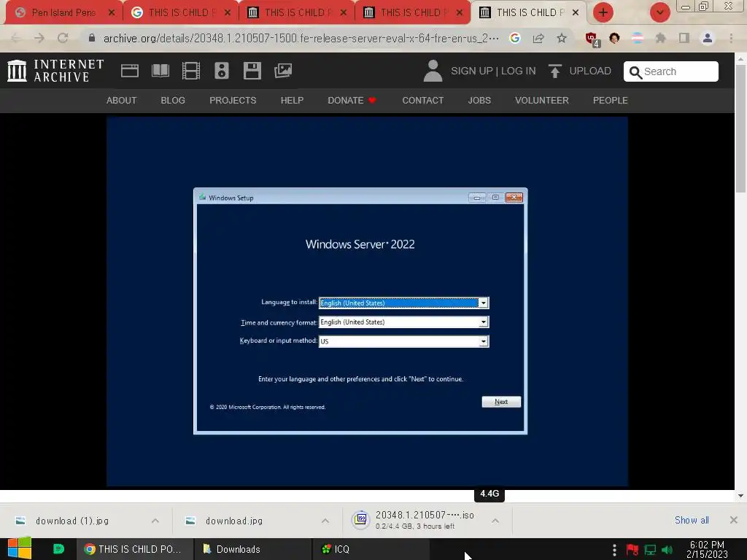This screenshot has height=560, width=747.
Task: Close the downloads bar
Action: [734, 520]
